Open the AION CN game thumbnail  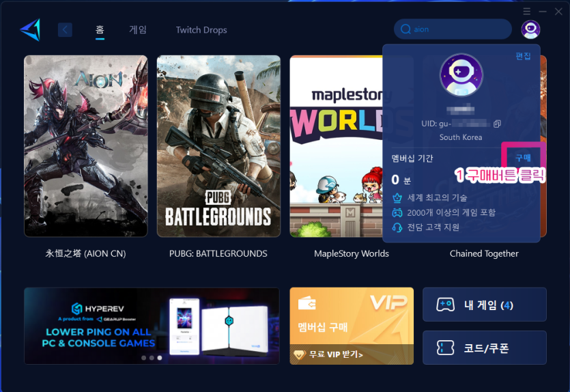tap(86, 146)
